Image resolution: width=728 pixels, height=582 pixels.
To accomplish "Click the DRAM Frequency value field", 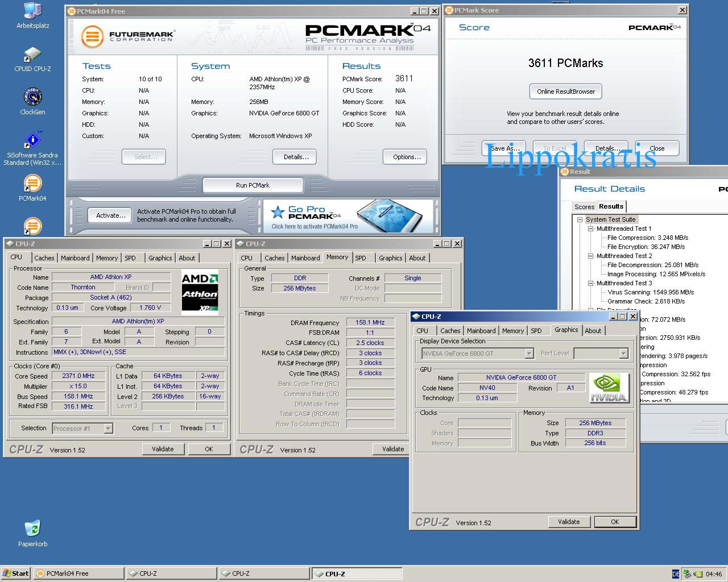I will coord(370,322).
